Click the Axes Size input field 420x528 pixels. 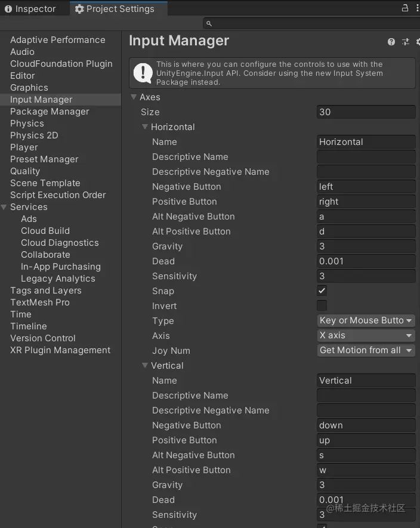tap(366, 112)
